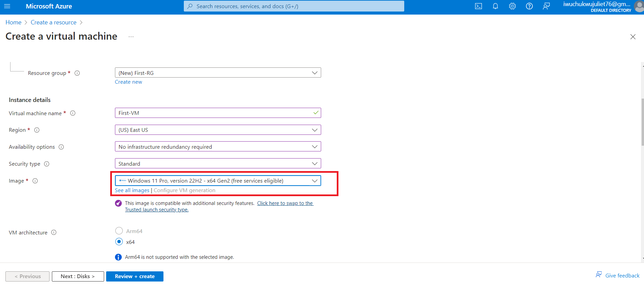Image resolution: width=644 pixels, height=291 pixels.
Task: Go to Next: Disks step
Action: click(78, 276)
